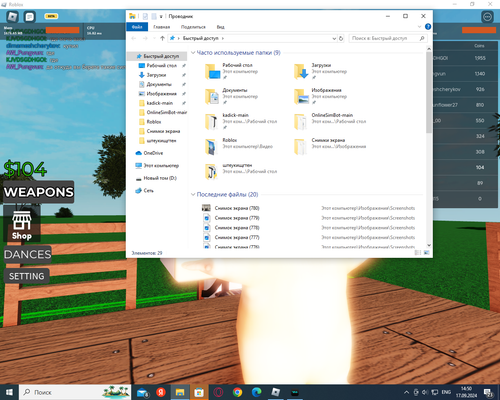Open the Windows Start menu
The height and width of the screenshot is (400, 500).
point(9,392)
